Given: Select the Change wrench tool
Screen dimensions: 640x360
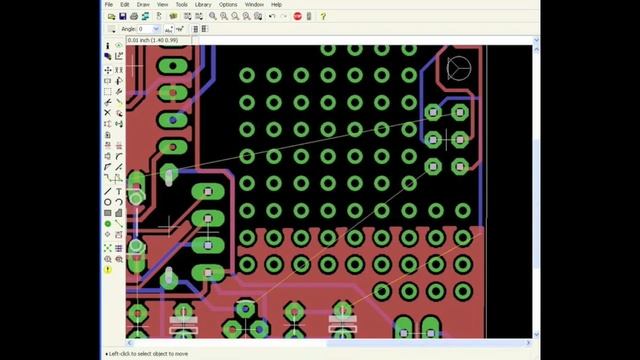Looking at the screenshot, I should [x=119, y=91].
